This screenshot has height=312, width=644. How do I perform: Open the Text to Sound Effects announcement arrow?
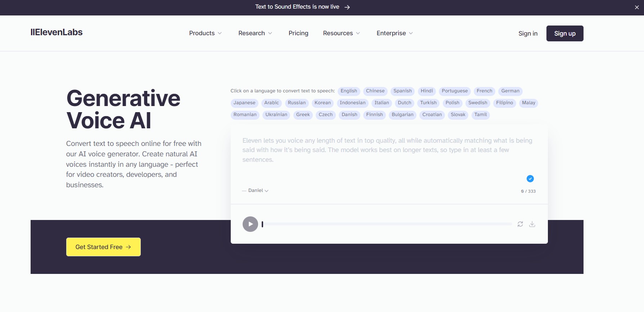click(347, 7)
